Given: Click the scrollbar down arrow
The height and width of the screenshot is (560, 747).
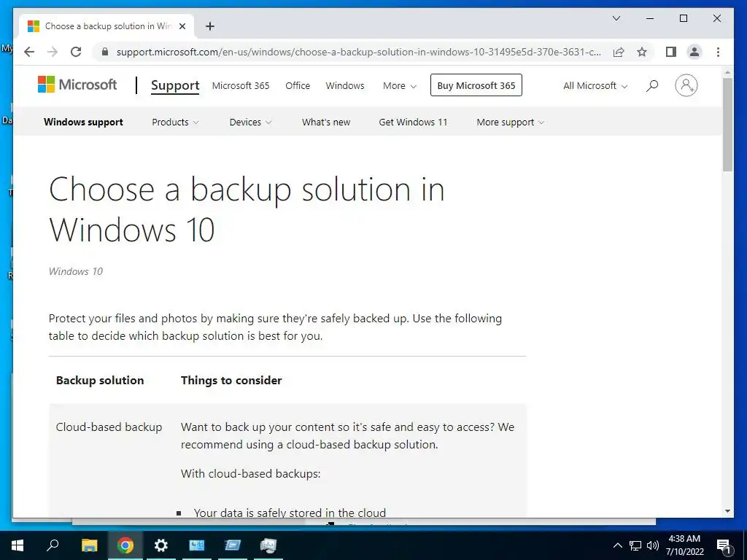Looking at the screenshot, I should click(x=727, y=511).
